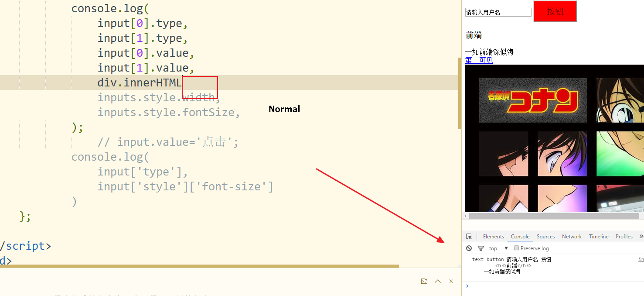The image size is (644, 296).
Task: Open the Sources tab
Action: pos(545,237)
